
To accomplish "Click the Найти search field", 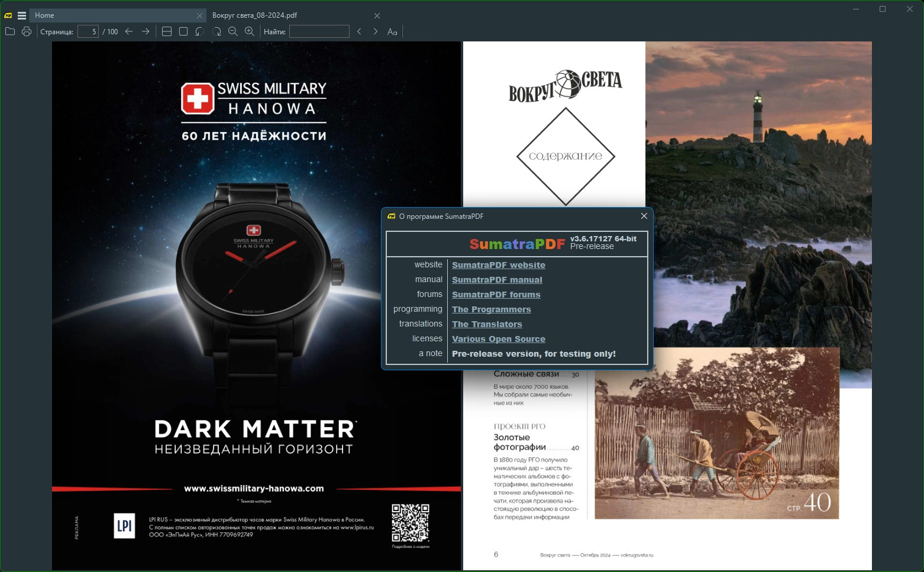I will (319, 31).
